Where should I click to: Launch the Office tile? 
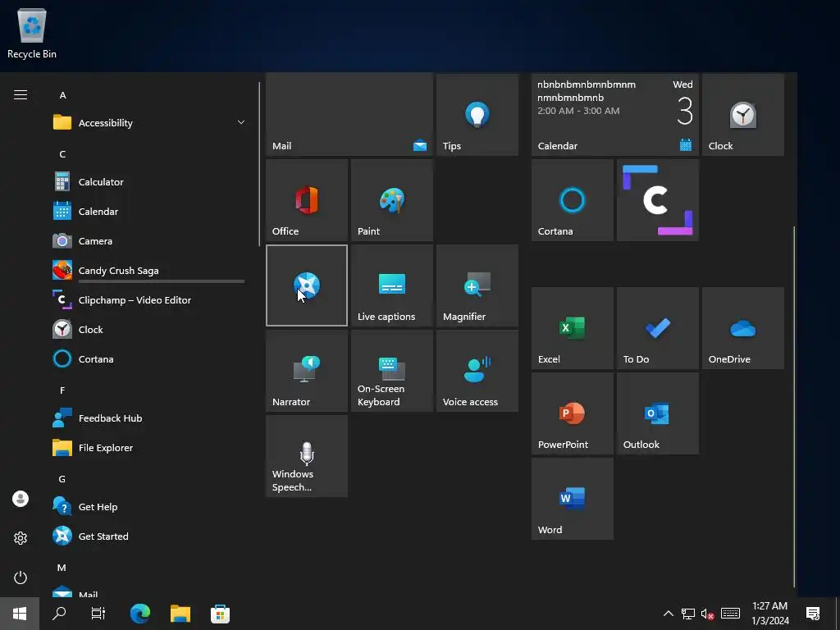click(307, 200)
